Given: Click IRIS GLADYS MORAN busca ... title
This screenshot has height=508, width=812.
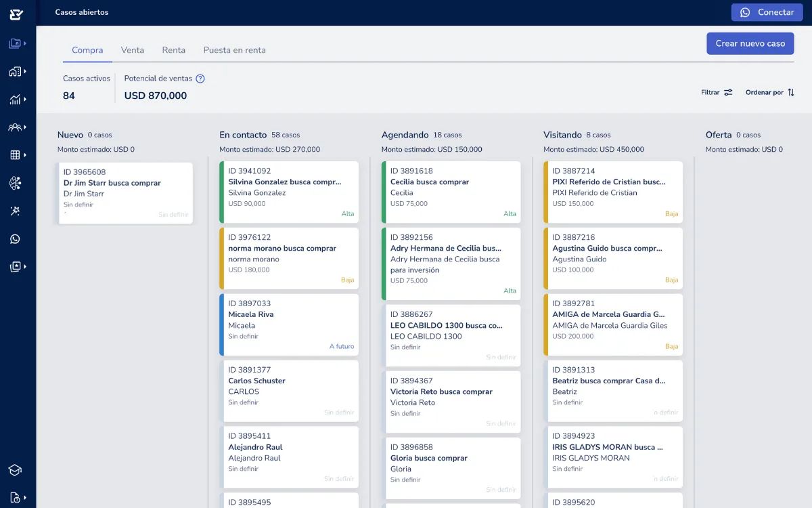Looking at the screenshot, I should (x=608, y=447).
